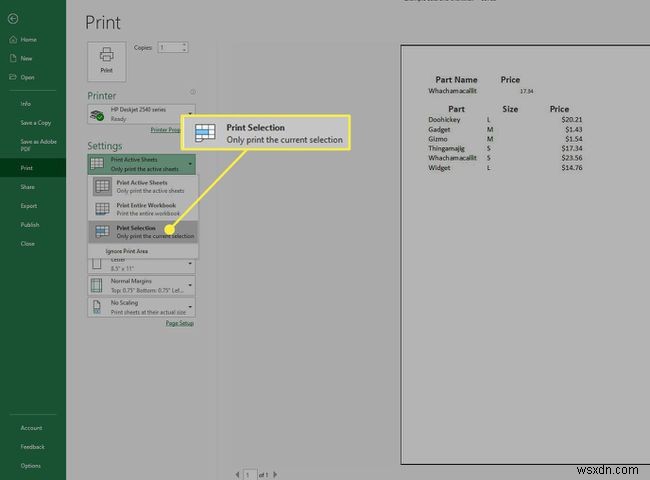Choose Save as Adobe PDF
The image size is (650, 480).
tap(38, 145)
